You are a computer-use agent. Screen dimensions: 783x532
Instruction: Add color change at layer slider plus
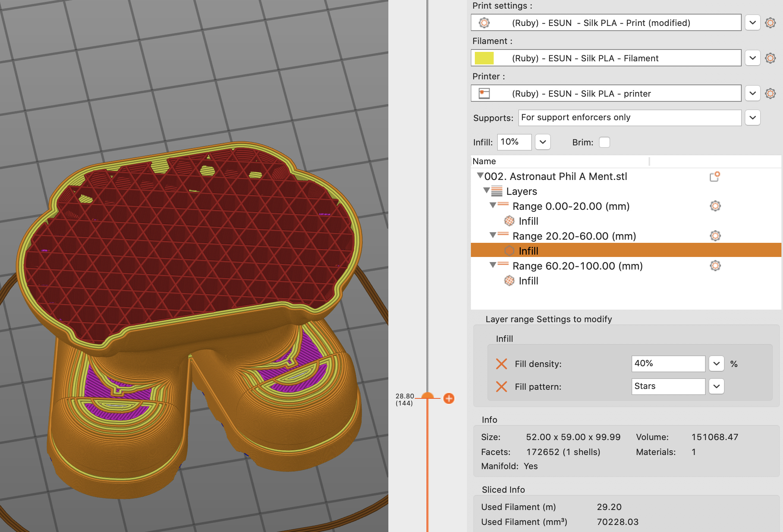[x=448, y=398]
